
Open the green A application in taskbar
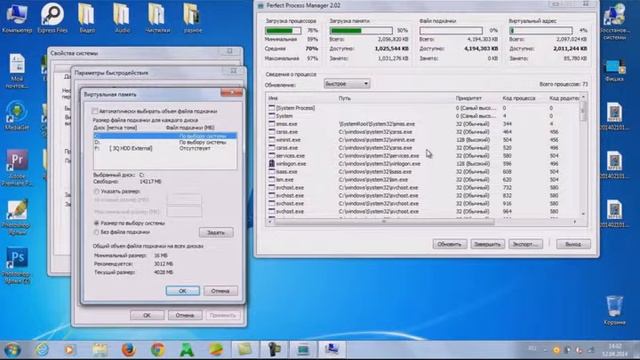(187, 350)
